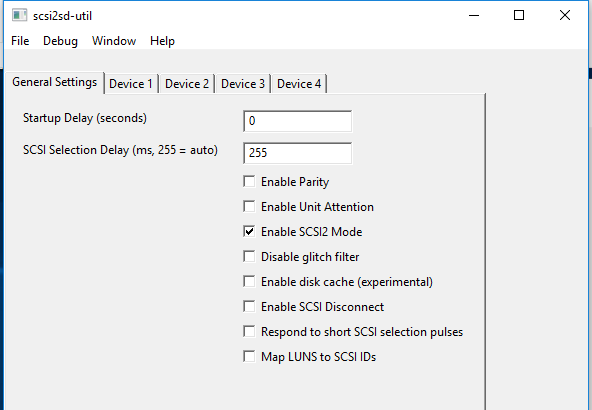Open the File menu

[x=20, y=41]
